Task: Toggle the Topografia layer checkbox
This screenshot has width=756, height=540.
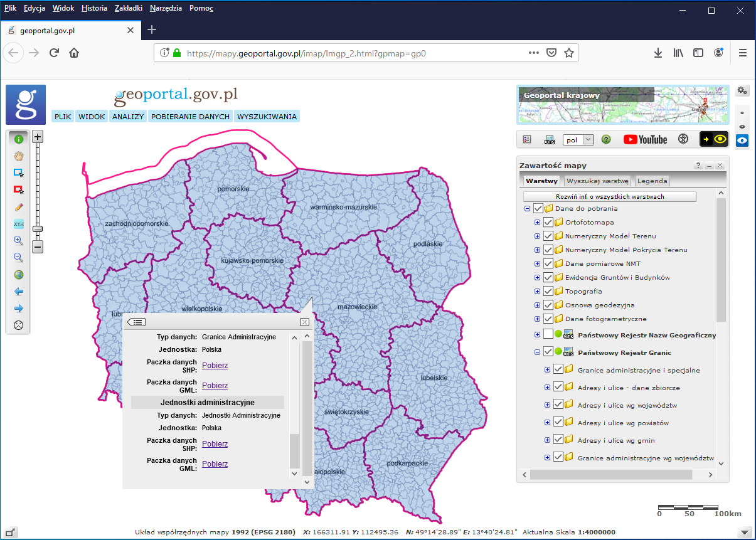Action: [x=548, y=292]
